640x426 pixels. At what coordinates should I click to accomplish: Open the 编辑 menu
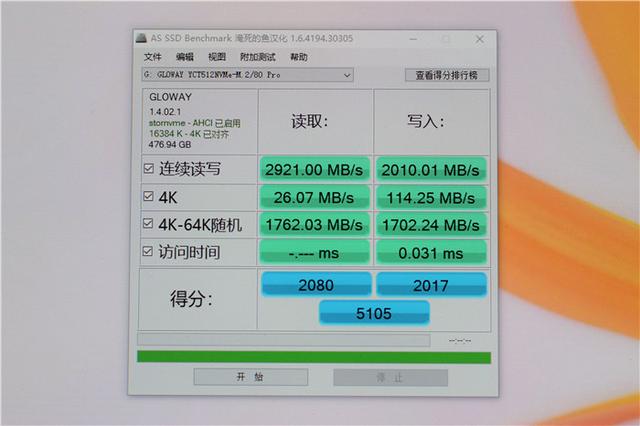pos(184,57)
